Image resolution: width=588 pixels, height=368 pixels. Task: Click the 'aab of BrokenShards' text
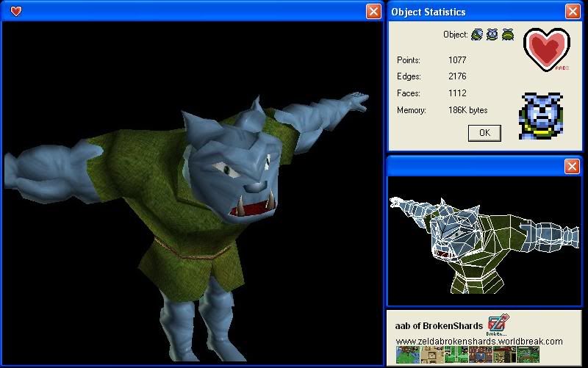pos(439,325)
